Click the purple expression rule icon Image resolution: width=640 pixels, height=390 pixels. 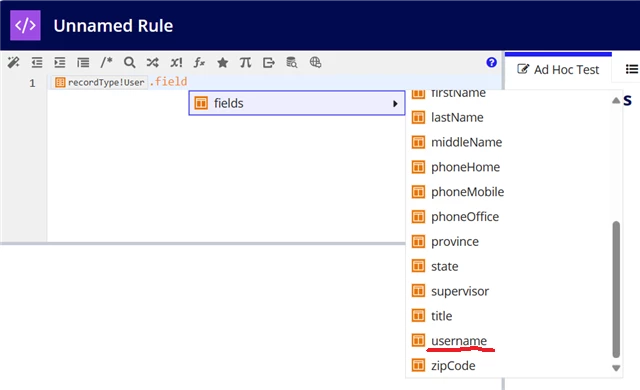pyautogui.click(x=25, y=25)
